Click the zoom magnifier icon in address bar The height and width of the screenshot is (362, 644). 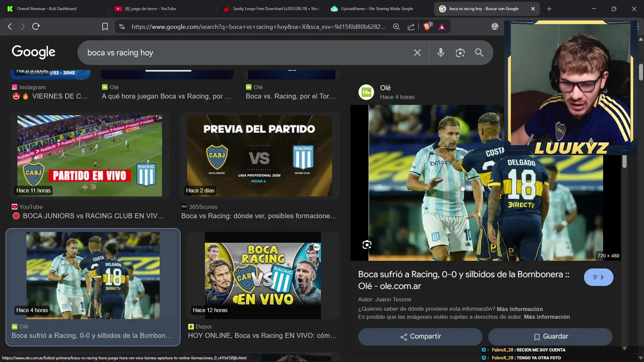(x=396, y=27)
